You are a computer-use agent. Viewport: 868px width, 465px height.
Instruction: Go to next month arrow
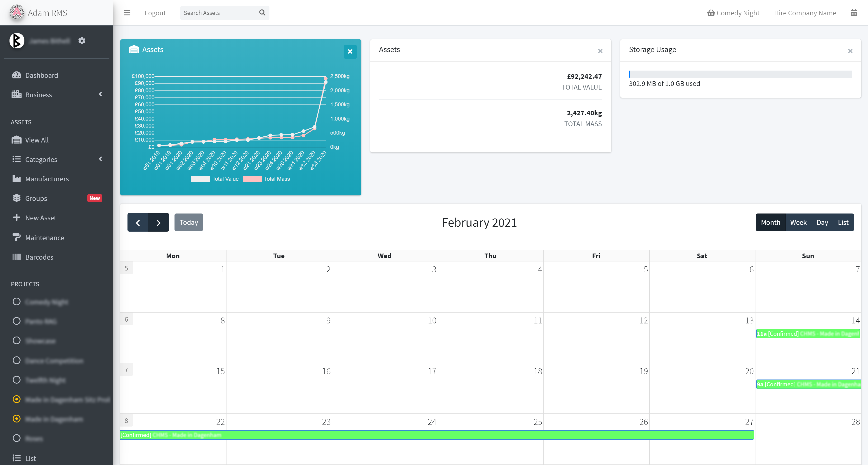(x=158, y=222)
